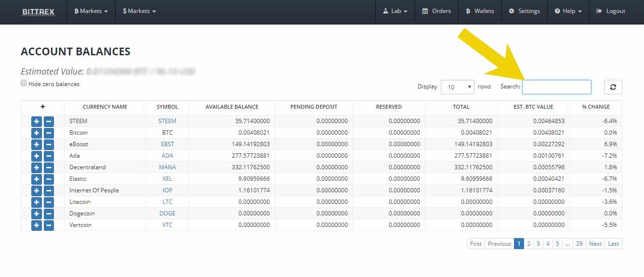Click the deposit plus button for Litecoin
The image size is (644, 277).
point(37,202)
